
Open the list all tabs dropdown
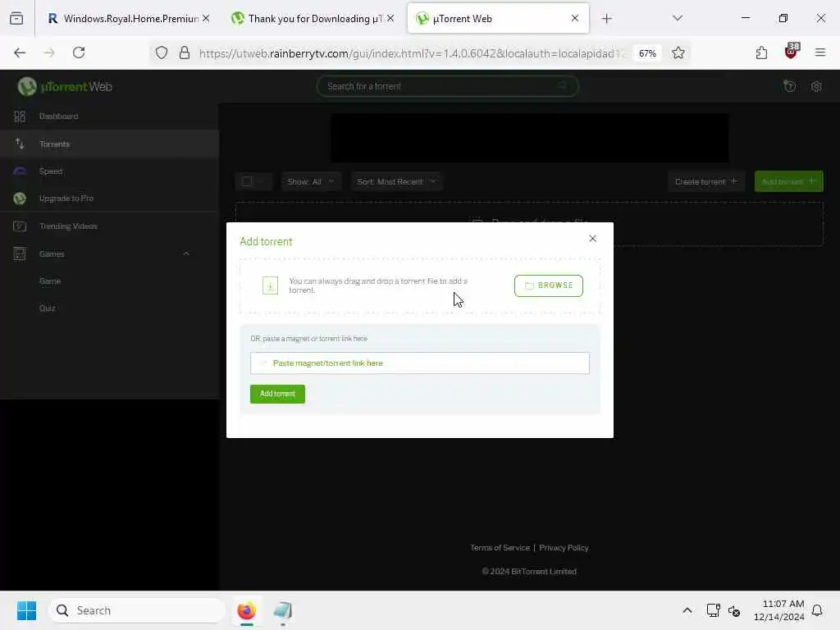678,18
